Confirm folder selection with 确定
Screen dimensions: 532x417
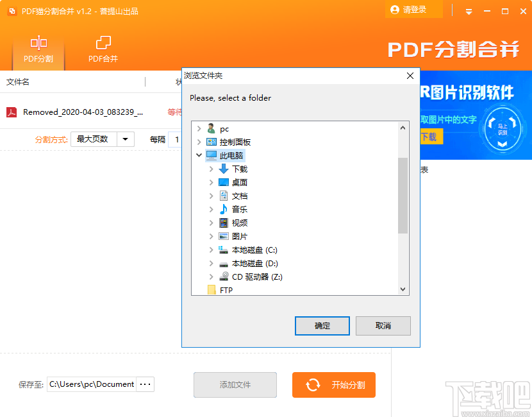click(x=322, y=326)
